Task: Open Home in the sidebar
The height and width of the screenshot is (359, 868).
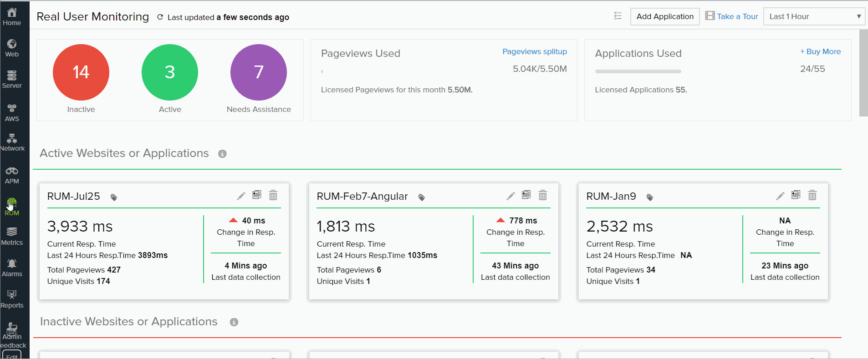Action: coord(12,17)
